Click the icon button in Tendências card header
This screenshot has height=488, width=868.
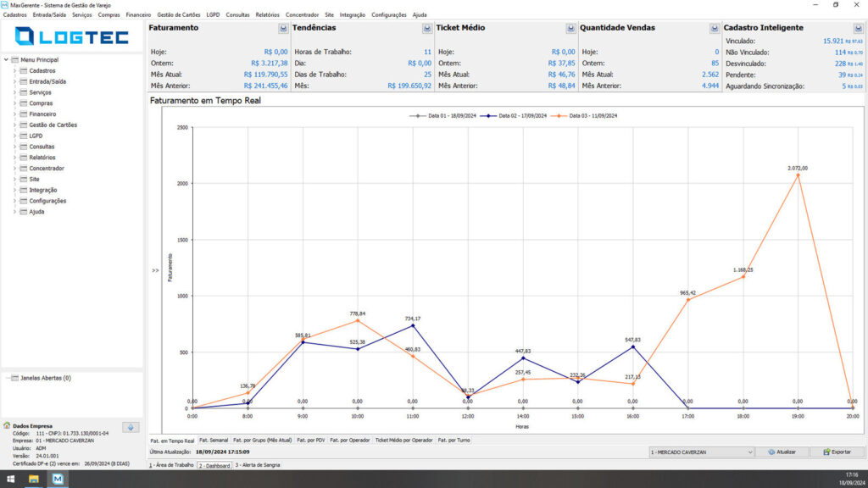point(427,28)
